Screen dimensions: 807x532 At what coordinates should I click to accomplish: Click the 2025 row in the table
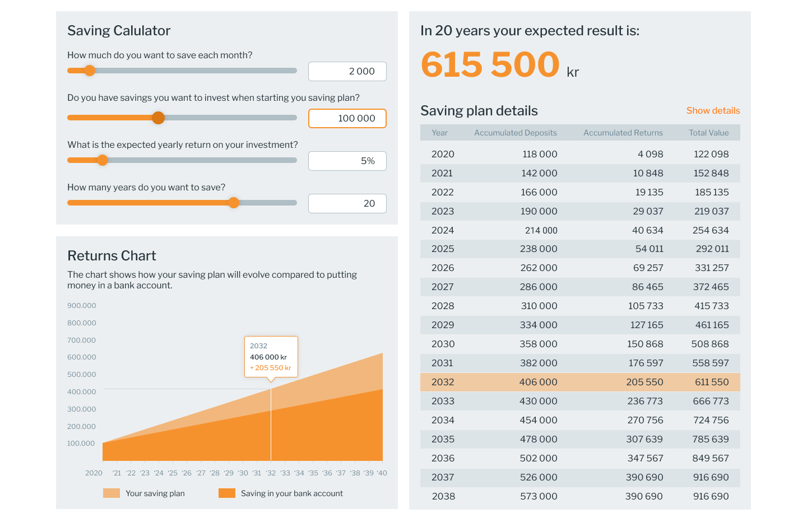(x=580, y=249)
